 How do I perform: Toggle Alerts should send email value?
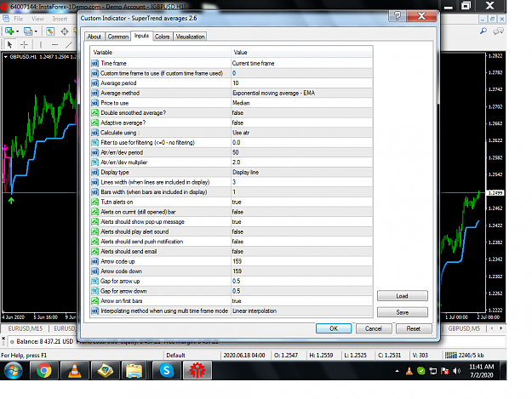click(302, 252)
